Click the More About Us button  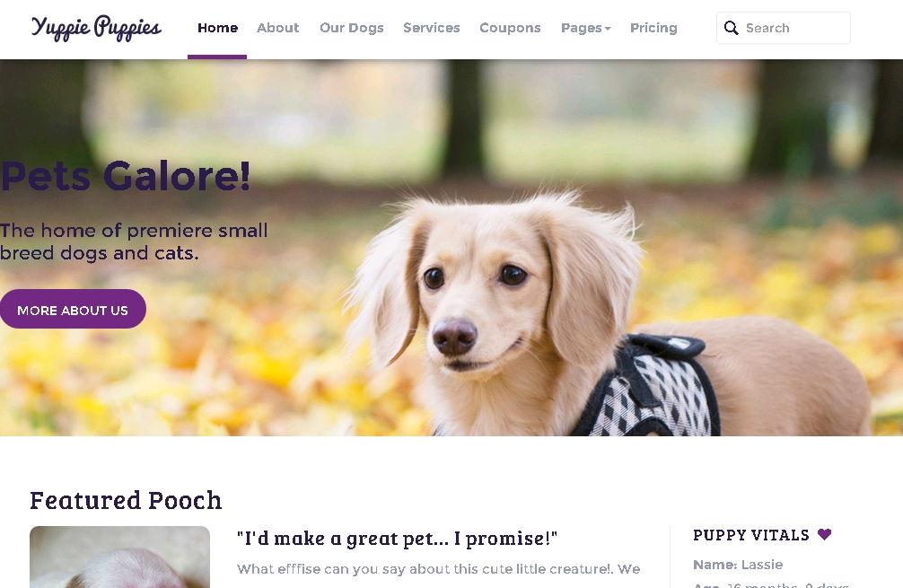point(73,310)
